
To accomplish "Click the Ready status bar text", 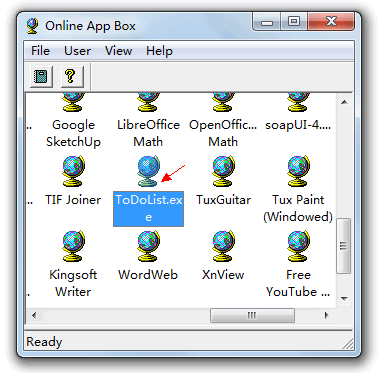I will click(44, 342).
